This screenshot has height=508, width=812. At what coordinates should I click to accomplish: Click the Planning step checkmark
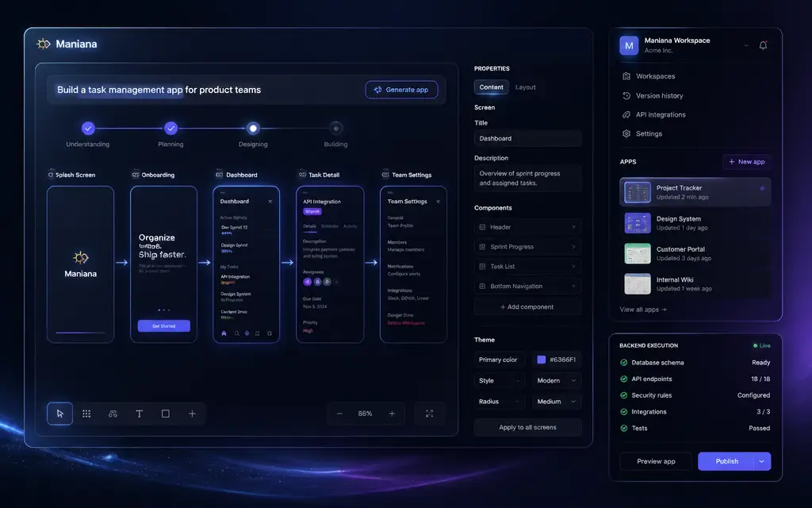(171, 128)
